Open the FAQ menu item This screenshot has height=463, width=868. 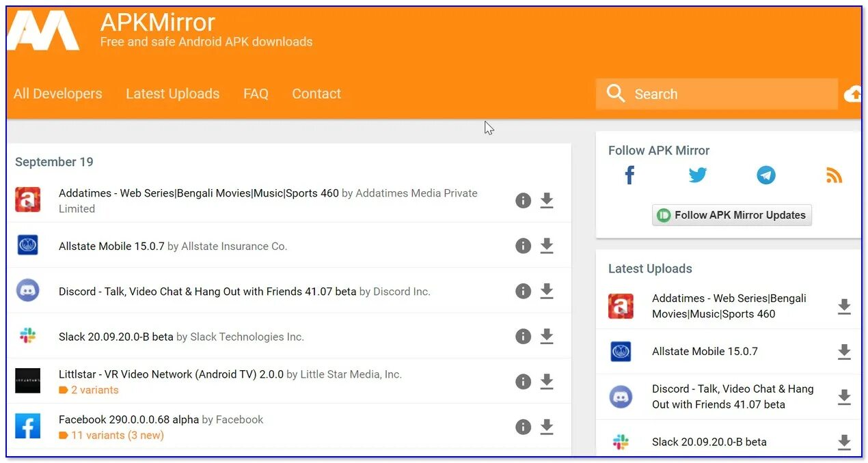coord(256,94)
